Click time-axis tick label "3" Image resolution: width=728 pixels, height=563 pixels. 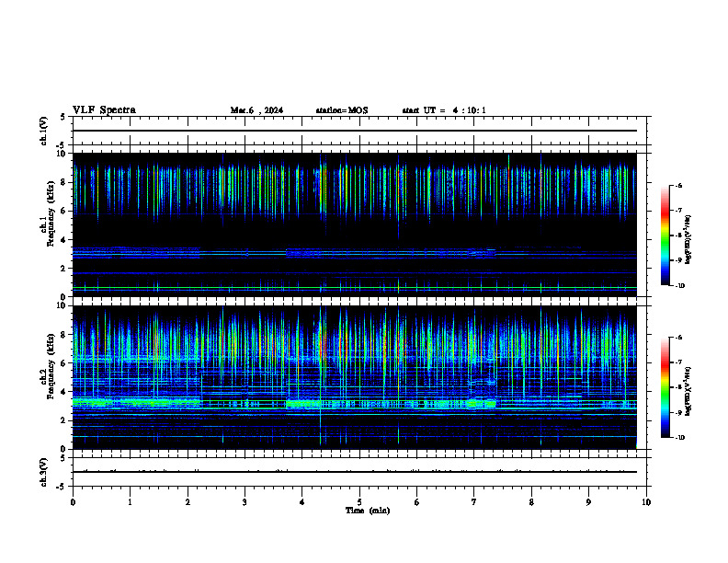click(x=245, y=502)
